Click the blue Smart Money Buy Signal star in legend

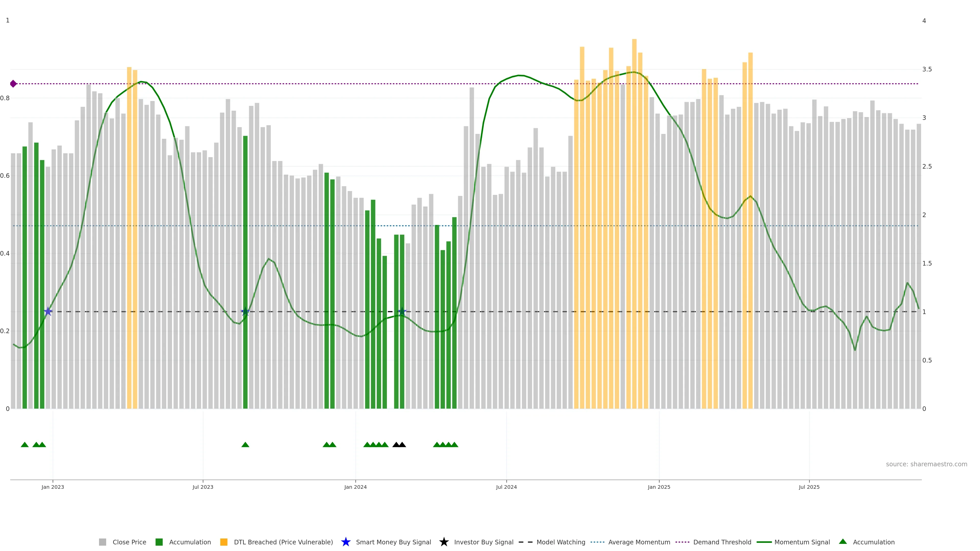point(346,542)
